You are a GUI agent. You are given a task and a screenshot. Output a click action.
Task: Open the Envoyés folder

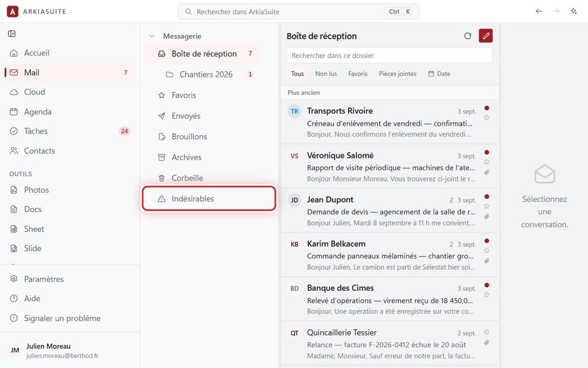(203, 116)
